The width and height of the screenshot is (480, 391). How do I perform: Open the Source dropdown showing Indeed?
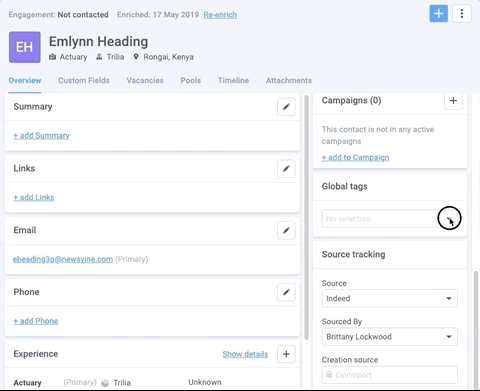click(x=390, y=298)
